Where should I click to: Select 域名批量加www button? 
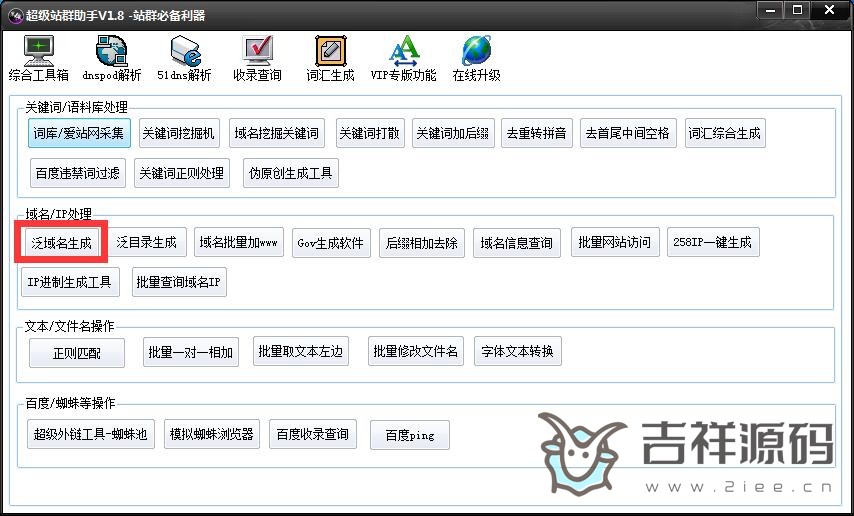[239, 242]
